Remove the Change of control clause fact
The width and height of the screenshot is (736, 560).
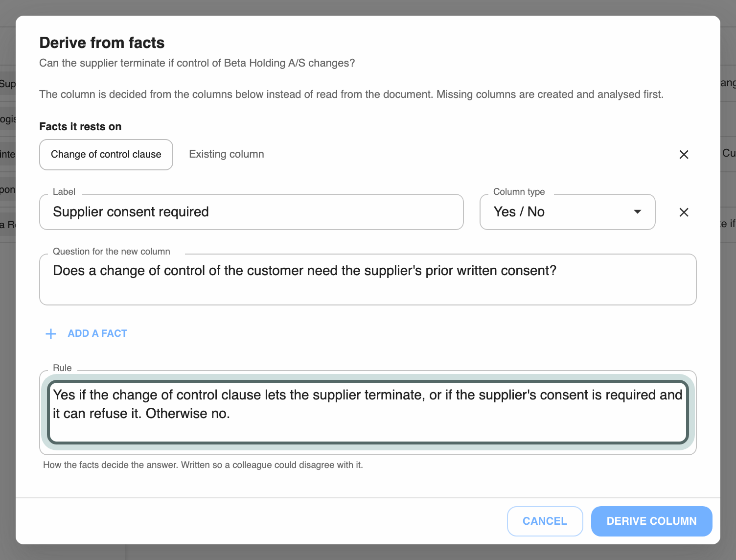point(684,155)
